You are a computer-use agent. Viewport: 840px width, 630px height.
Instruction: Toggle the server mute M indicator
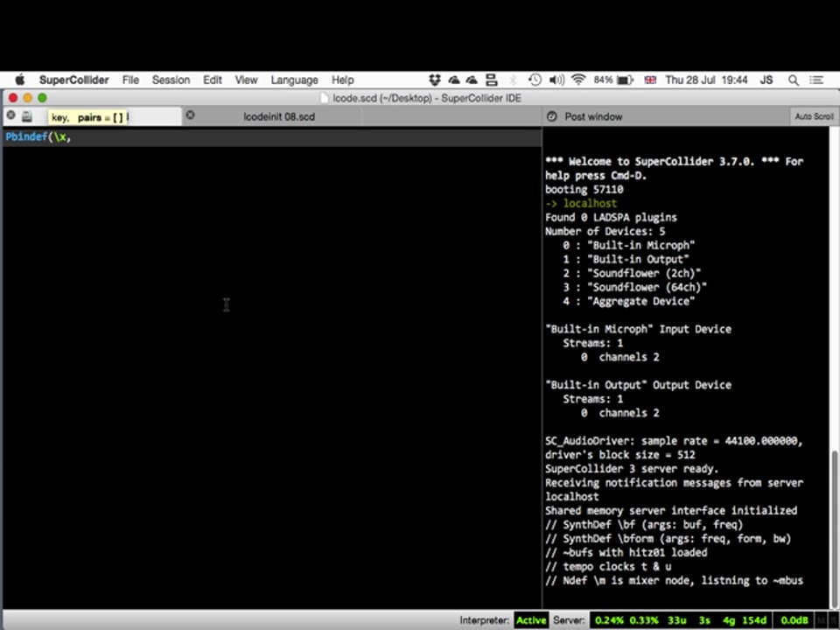(x=821, y=620)
